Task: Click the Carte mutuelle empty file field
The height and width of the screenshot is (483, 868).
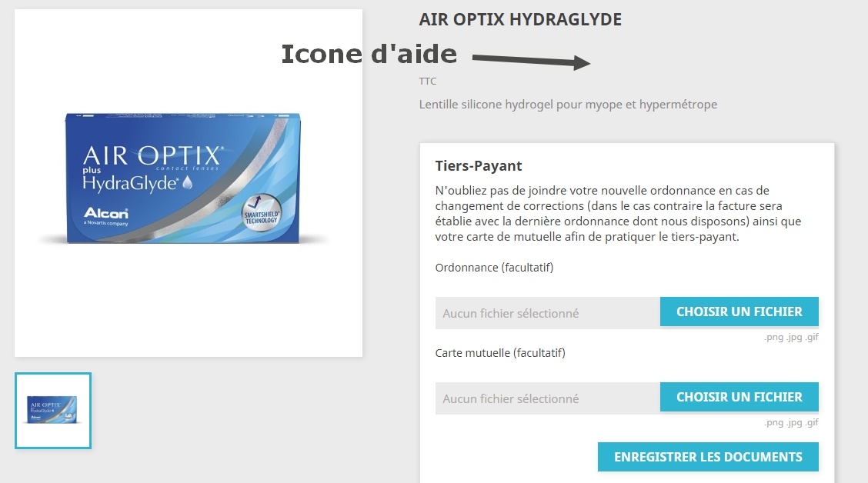Action: click(x=547, y=398)
